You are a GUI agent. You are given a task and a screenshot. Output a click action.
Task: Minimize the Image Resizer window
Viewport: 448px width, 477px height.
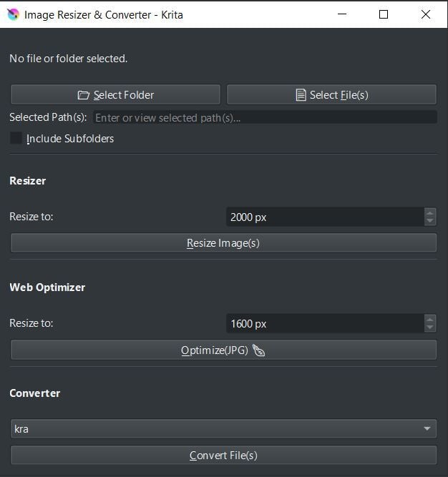click(342, 14)
